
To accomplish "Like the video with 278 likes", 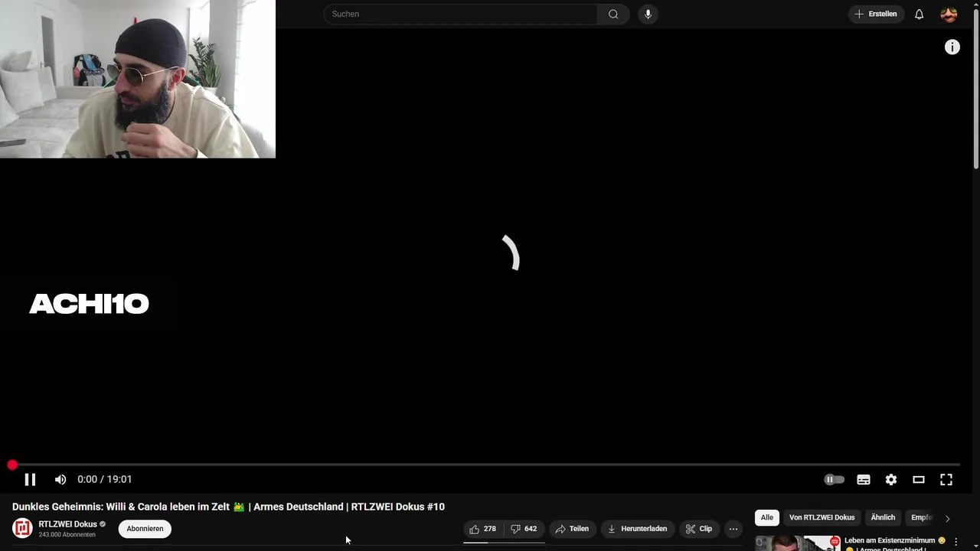I will pos(483,529).
